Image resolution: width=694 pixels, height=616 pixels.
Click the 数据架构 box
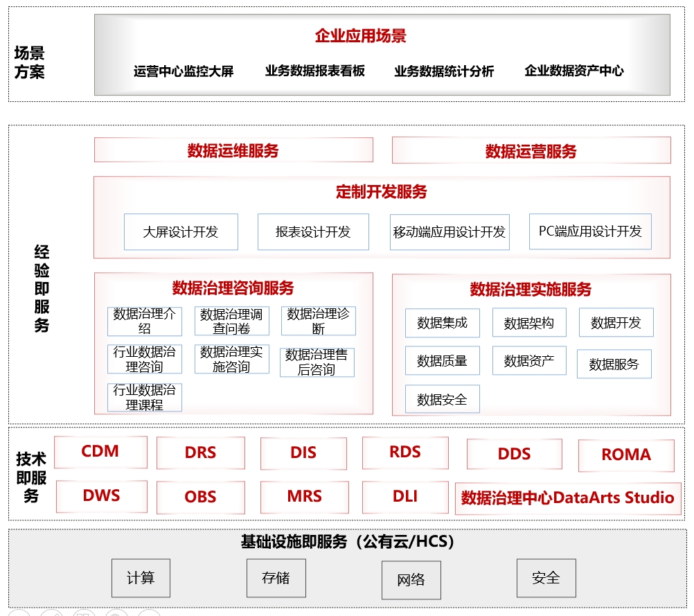coord(529,323)
